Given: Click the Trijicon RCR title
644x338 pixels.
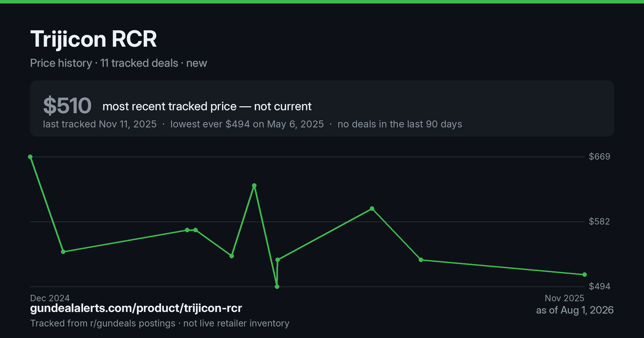Looking at the screenshot, I should click(x=94, y=40).
